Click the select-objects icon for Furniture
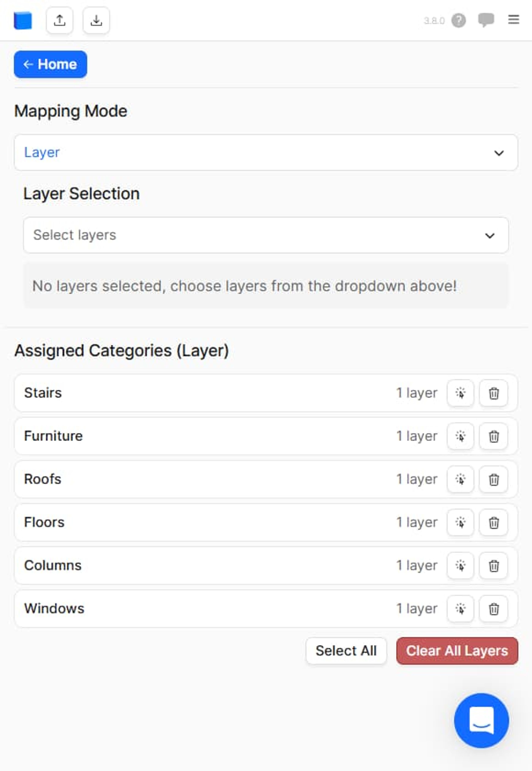This screenshot has width=532, height=771. 460,436
